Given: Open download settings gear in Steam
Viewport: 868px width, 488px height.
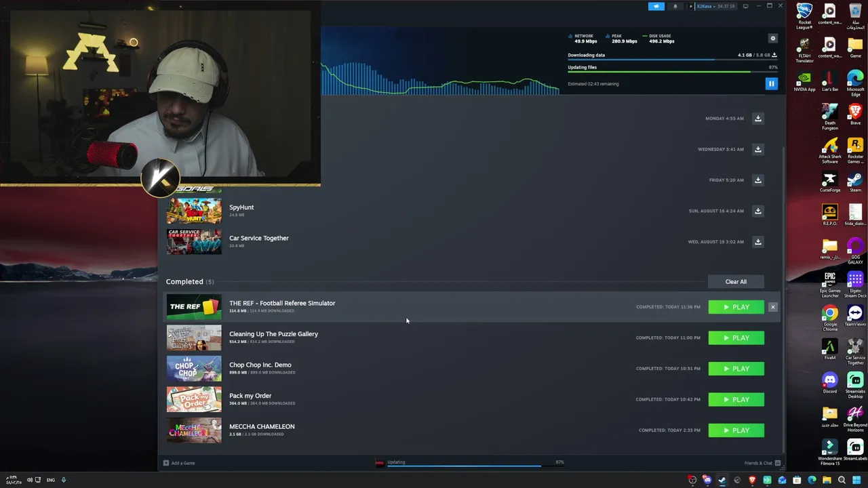Looking at the screenshot, I should pos(772,39).
